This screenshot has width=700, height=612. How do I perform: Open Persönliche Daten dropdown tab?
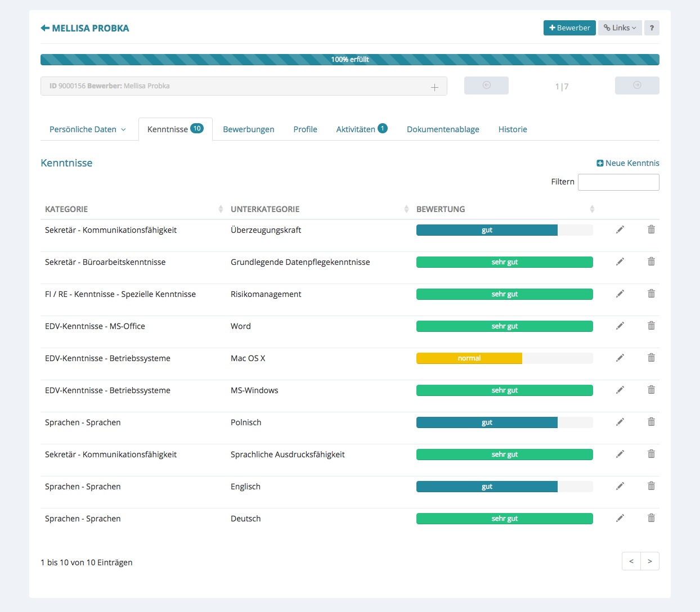87,129
